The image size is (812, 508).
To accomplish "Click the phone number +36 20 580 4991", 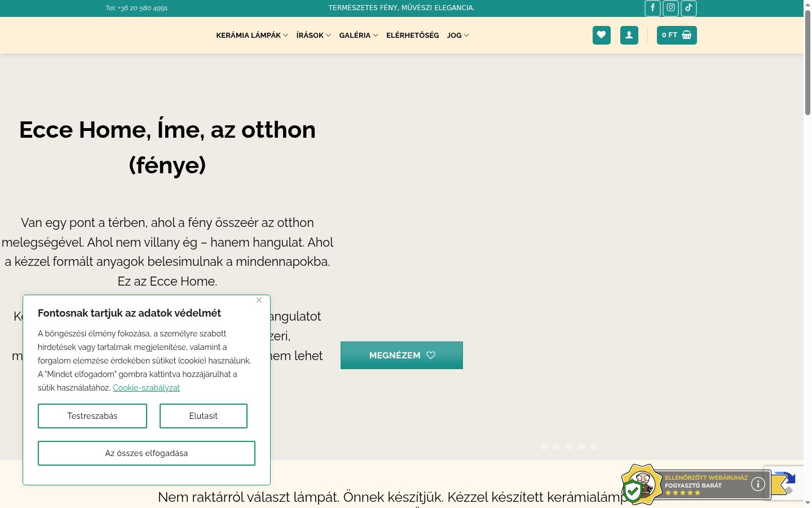I will pyautogui.click(x=143, y=8).
